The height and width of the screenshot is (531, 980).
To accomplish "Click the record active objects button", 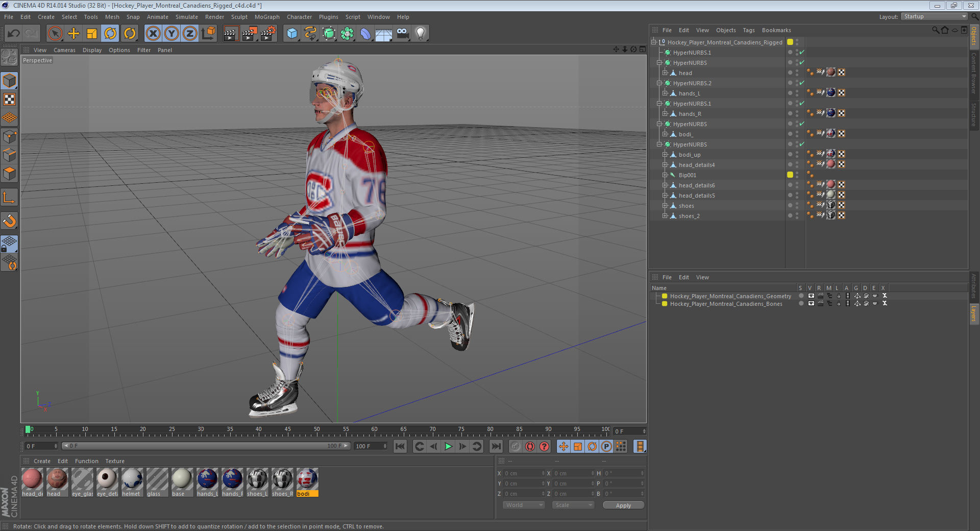I will (x=516, y=446).
